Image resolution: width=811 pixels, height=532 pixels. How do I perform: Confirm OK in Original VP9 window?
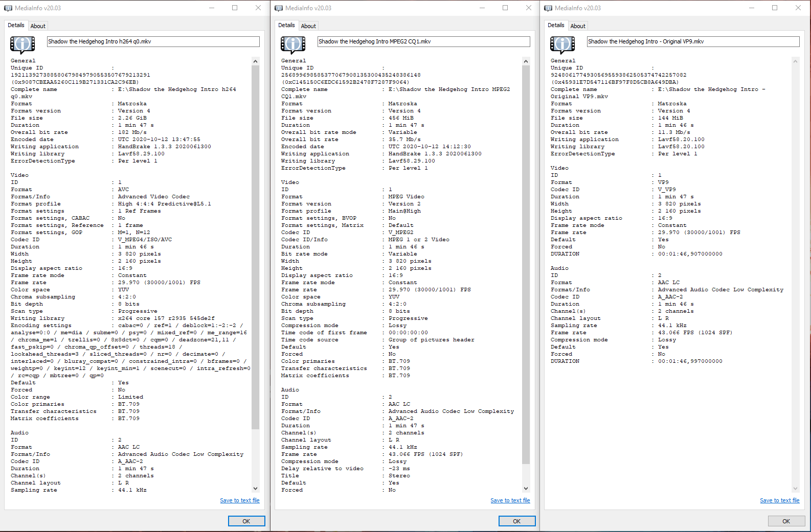tap(786, 521)
